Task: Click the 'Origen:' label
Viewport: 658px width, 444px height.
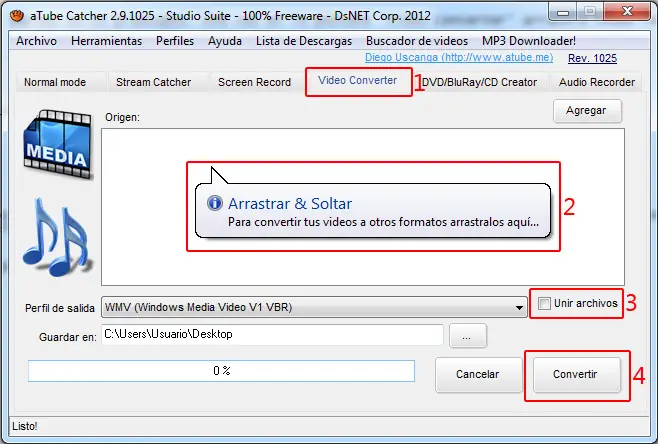Action: (x=122, y=117)
